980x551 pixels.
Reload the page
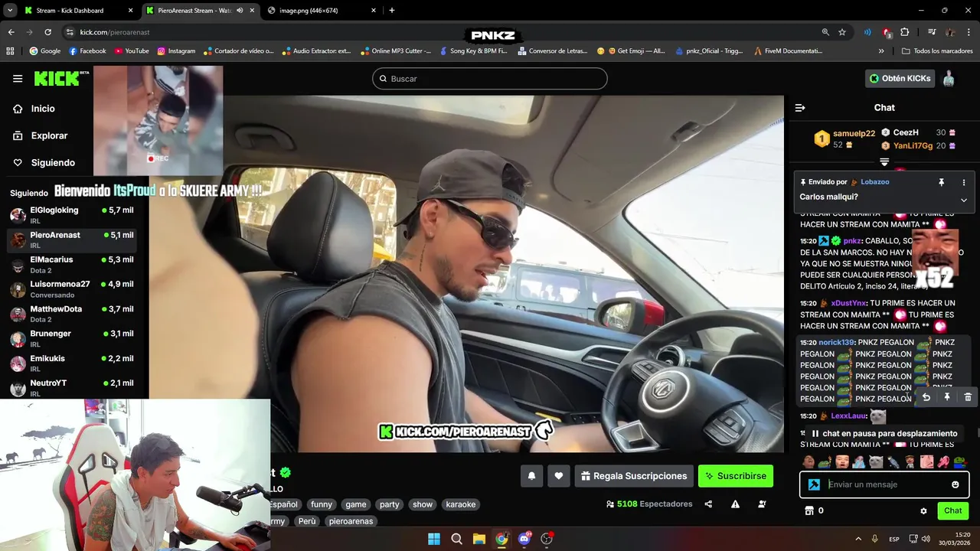47,32
